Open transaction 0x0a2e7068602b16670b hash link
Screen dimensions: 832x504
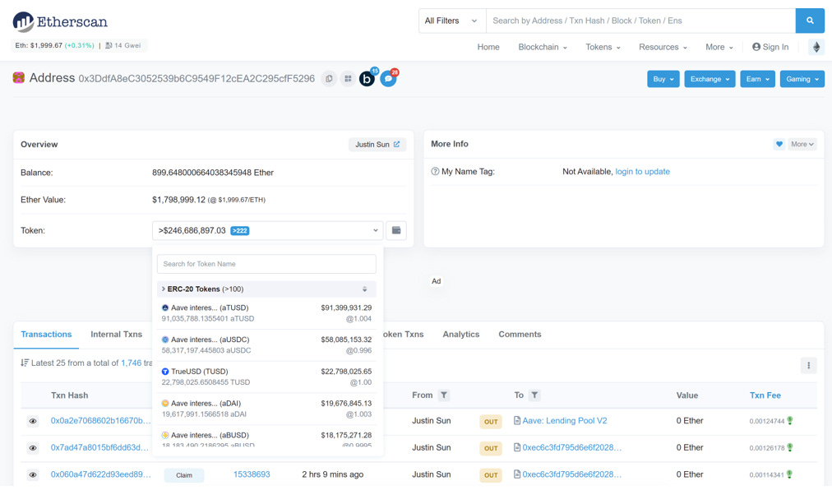coord(101,421)
